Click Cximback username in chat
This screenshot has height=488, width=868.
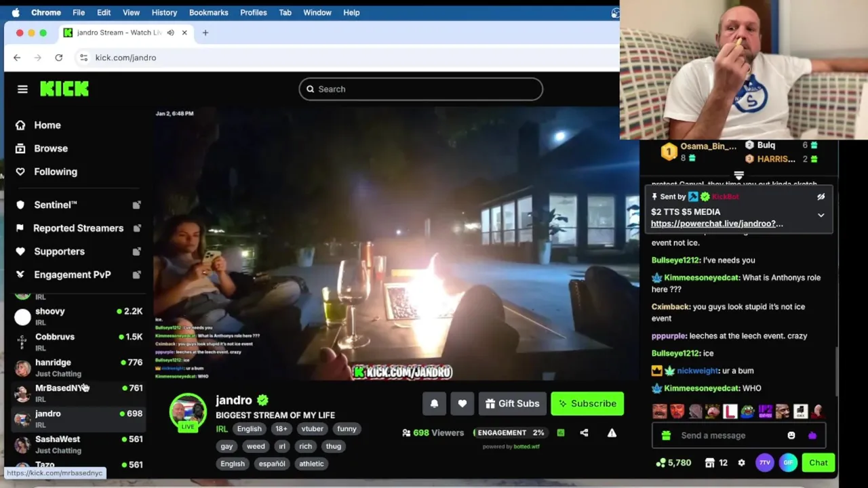(x=671, y=307)
